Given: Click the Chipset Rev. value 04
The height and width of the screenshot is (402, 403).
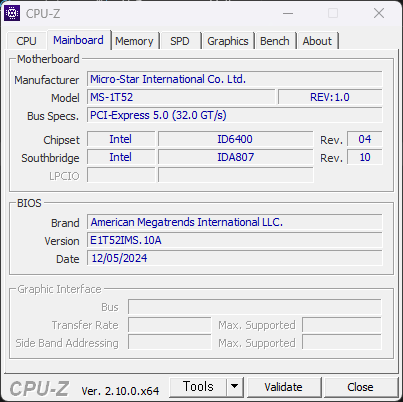Looking at the screenshot, I should click(x=365, y=139).
